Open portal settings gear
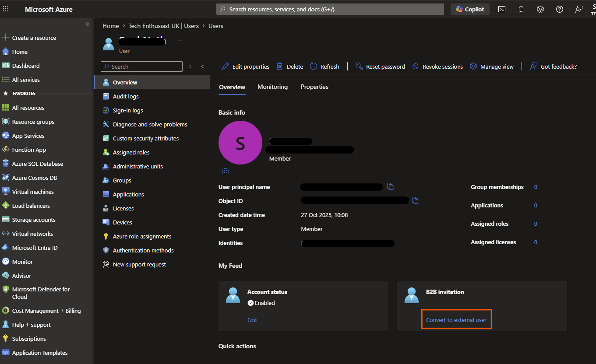Viewport: 596px width, 364px height. click(x=540, y=9)
